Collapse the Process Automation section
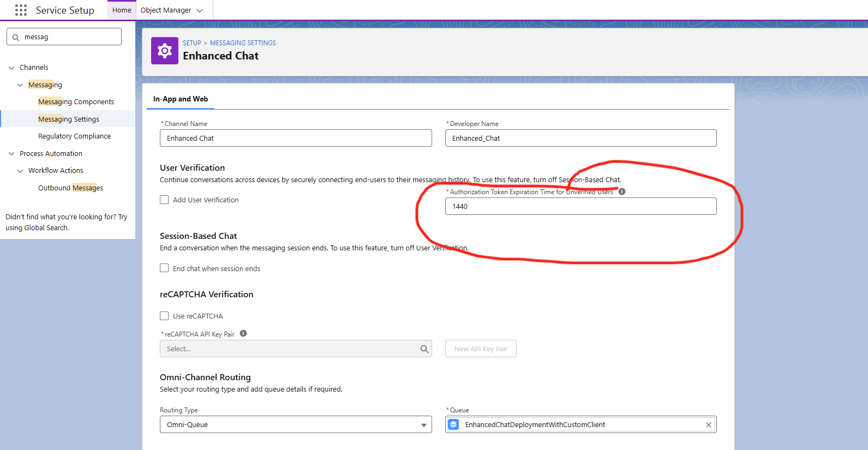Image resolution: width=868 pixels, height=450 pixels. pos(11,154)
